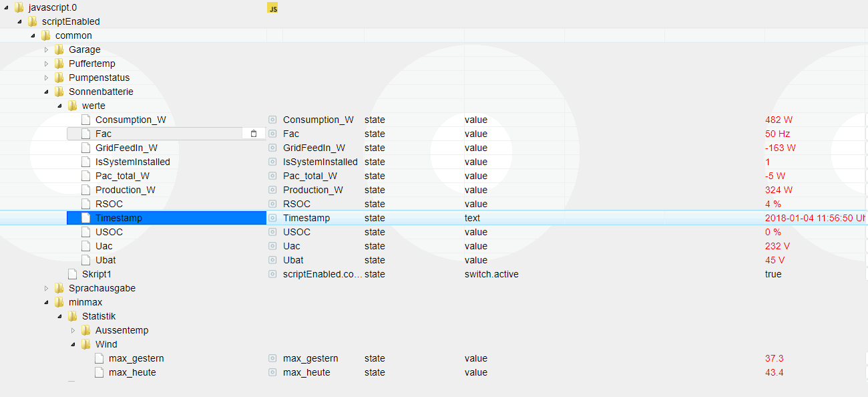Click the value 37.3

tap(775, 358)
